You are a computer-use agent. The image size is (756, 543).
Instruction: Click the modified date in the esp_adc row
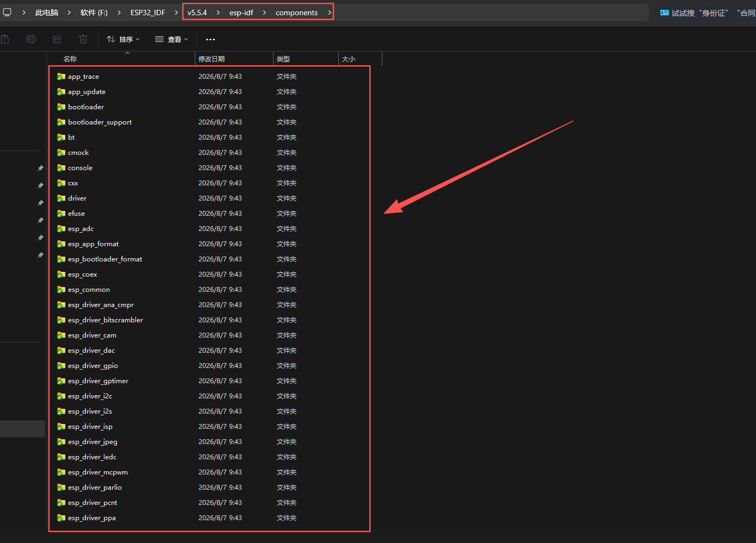[x=220, y=229]
